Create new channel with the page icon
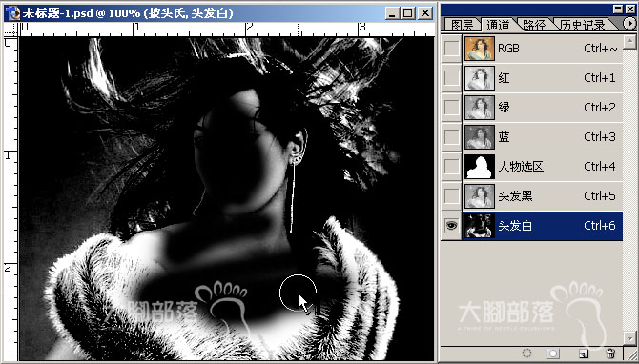 (x=583, y=353)
